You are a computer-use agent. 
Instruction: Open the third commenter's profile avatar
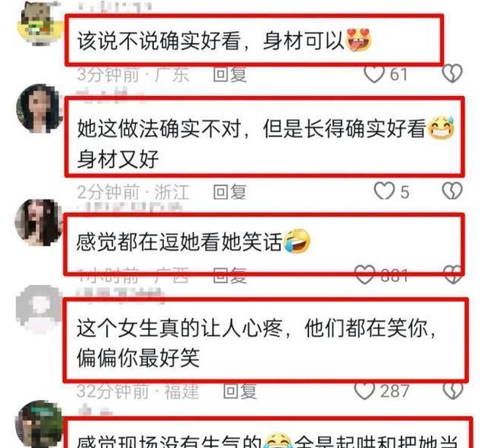point(38,223)
